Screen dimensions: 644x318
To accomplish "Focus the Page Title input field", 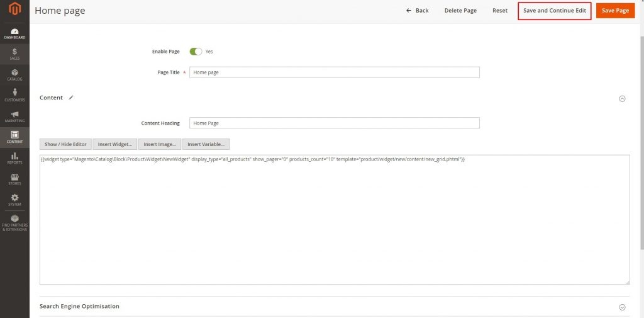I will (x=335, y=72).
